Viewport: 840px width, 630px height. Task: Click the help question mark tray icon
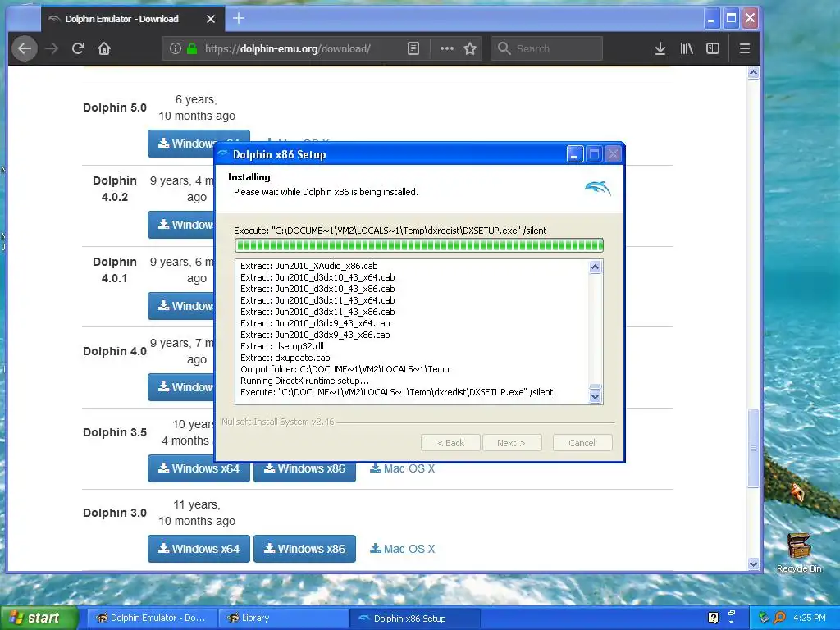[x=713, y=618]
